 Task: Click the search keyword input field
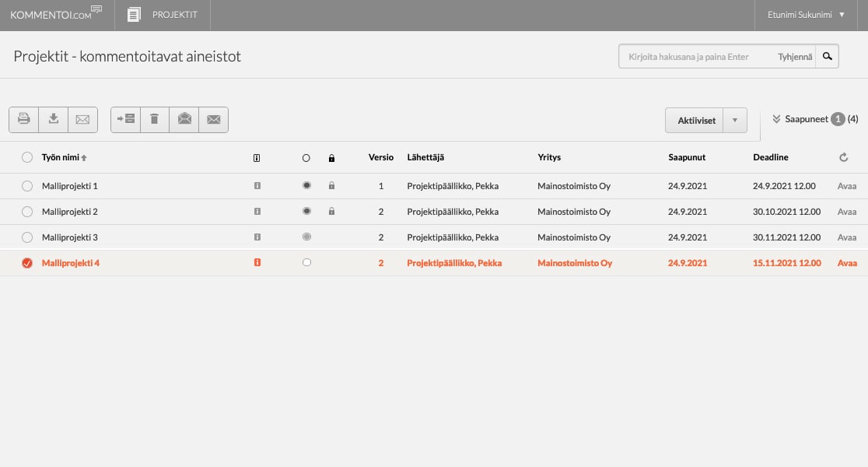point(696,57)
